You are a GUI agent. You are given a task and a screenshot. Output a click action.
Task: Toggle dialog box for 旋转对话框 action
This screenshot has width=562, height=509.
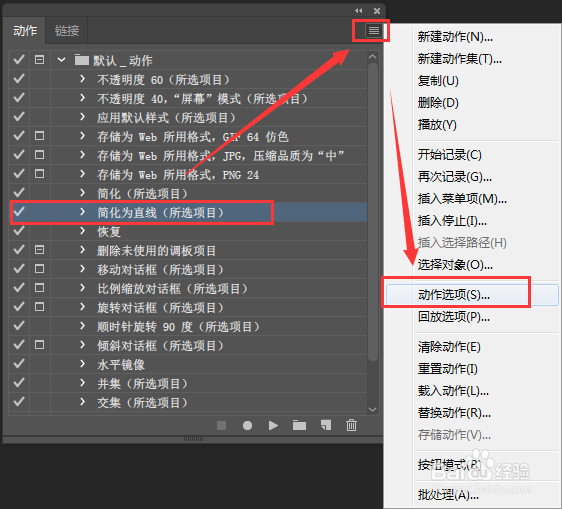[39, 307]
